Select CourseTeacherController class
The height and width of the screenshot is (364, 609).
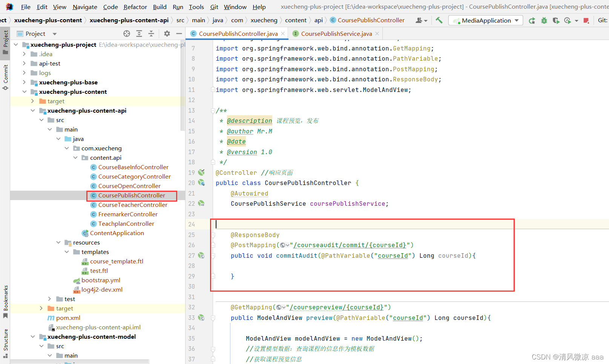[133, 205]
